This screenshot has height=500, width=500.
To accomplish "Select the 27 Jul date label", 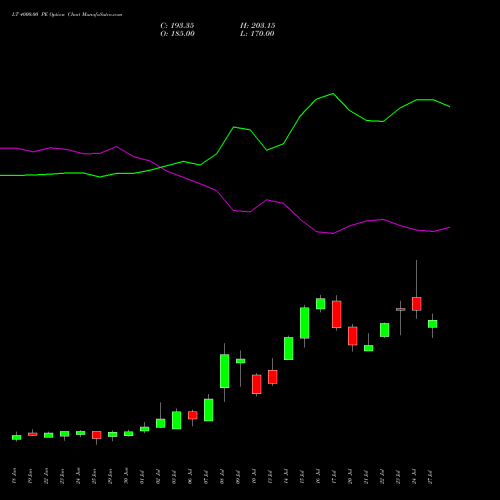I will click(430, 476).
